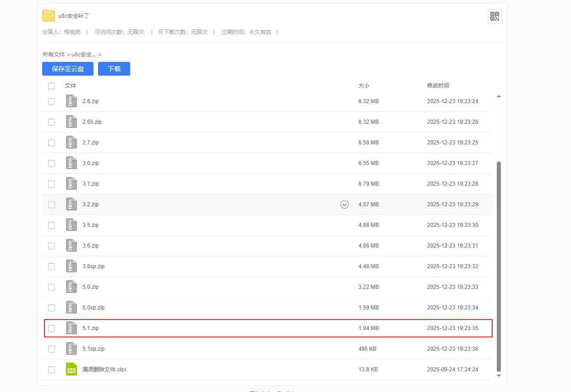
Task: Open the 3.5.zip file name
Action: point(91,225)
